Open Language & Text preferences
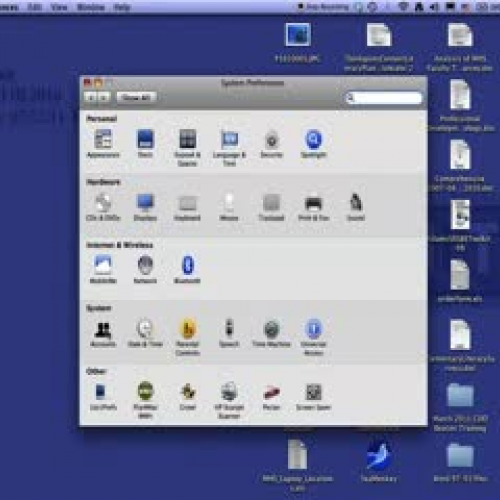This screenshot has height=500, width=500. pyautogui.click(x=229, y=148)
